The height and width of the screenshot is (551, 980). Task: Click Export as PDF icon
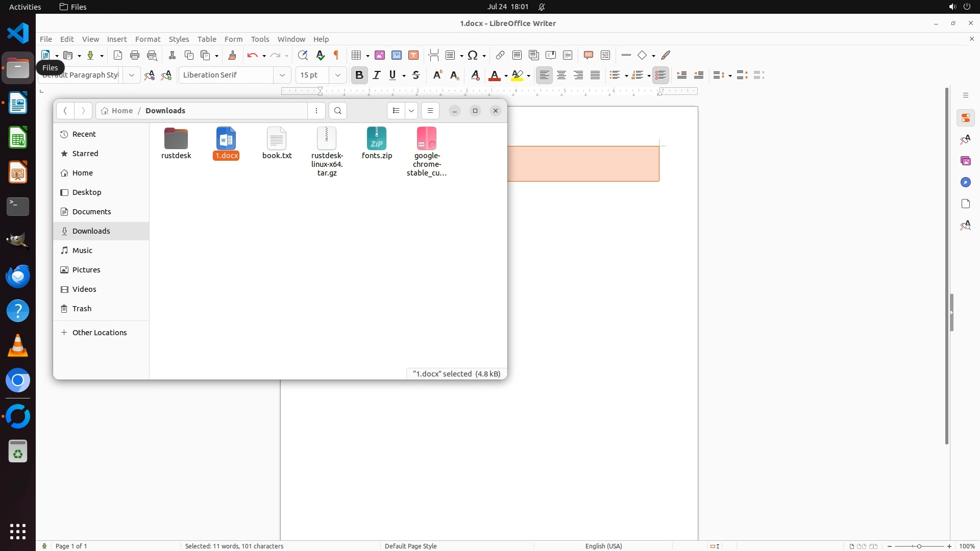(118, 55)
